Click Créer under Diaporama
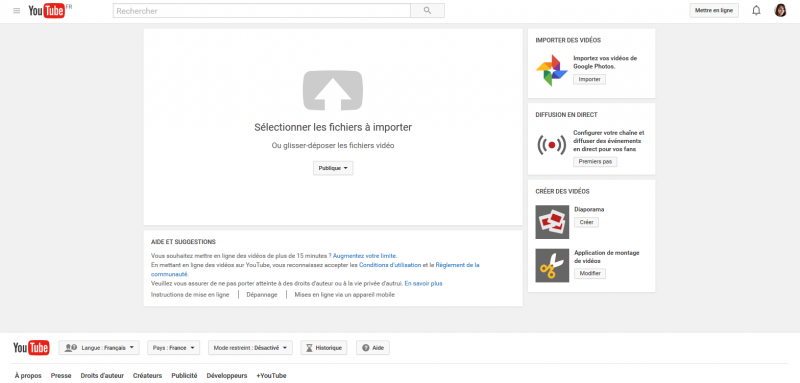The image size is (800, 383). click(587, 222)
